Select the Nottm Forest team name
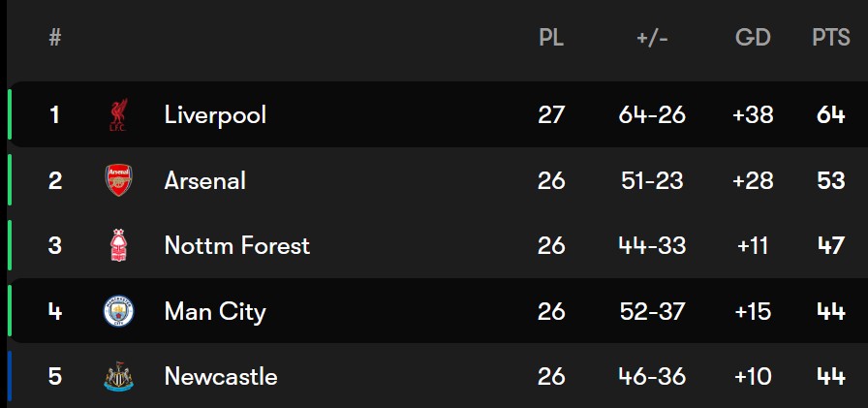This screenshot has width=868, height=408. [x=237, y=245]
